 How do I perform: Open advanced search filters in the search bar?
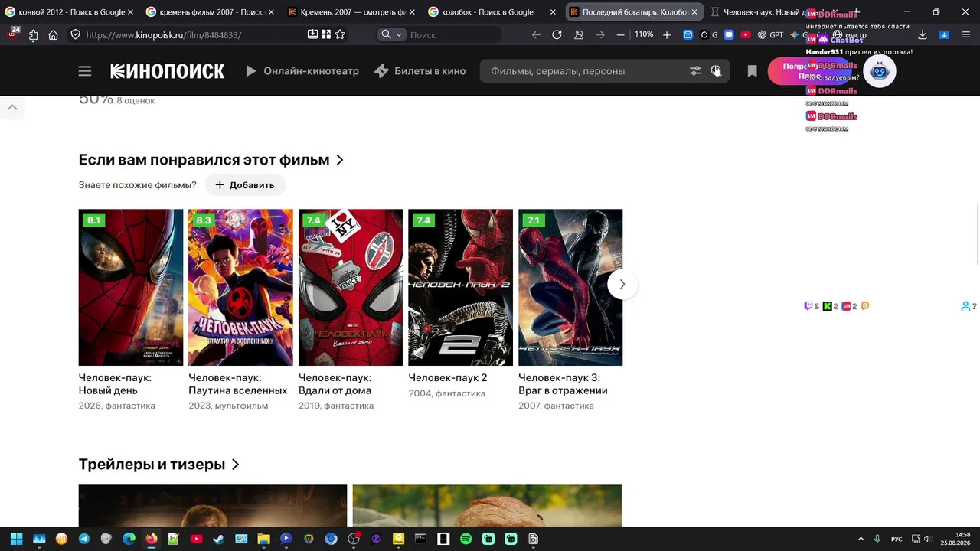coord(695,71)
